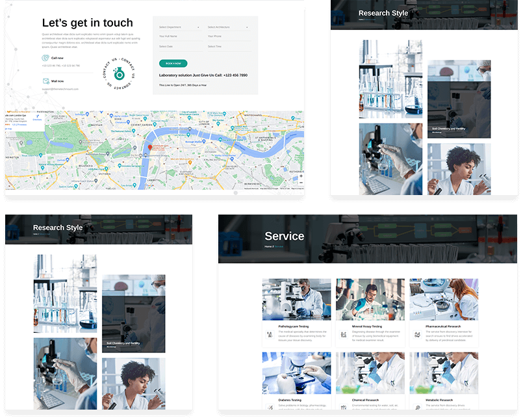Open the Diabetes Testing microscope thumbnail
This screenshot has height=420, width=523.
(x=296, y=373)
